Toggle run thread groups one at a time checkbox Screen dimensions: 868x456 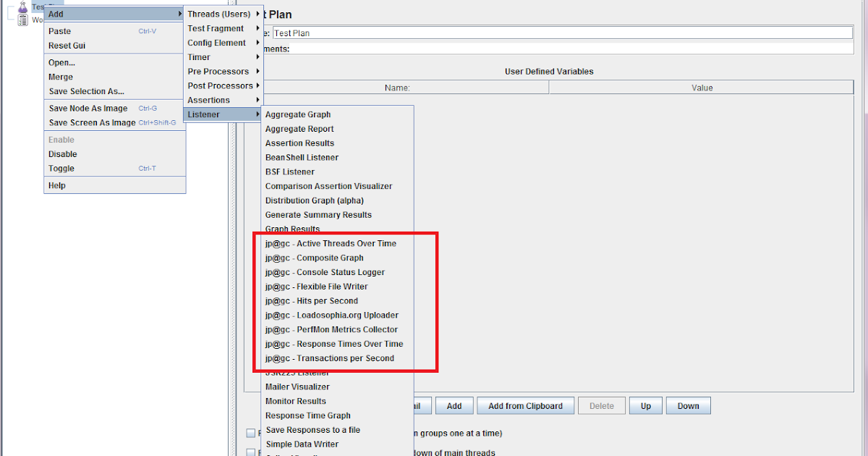[251, 434]
